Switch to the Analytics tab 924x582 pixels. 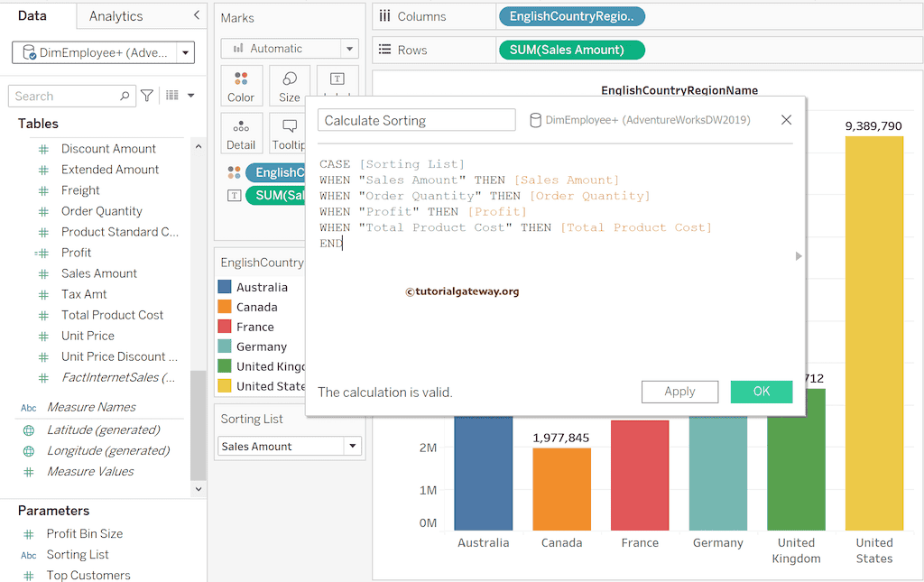[x=115, y=16]
